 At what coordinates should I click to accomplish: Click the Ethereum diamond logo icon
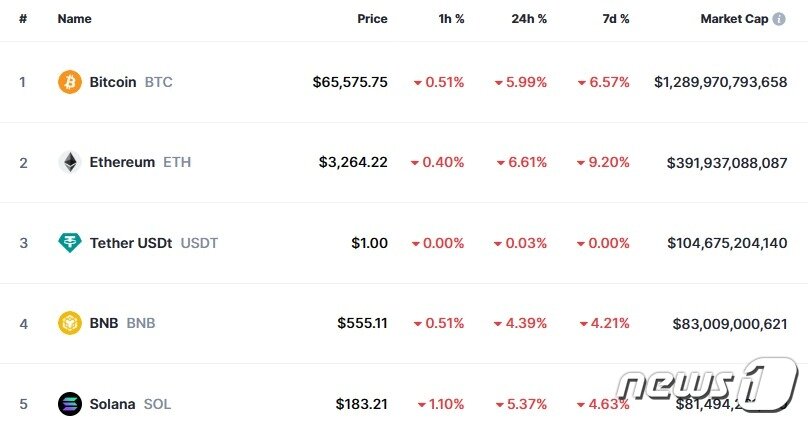pos(70,162)
